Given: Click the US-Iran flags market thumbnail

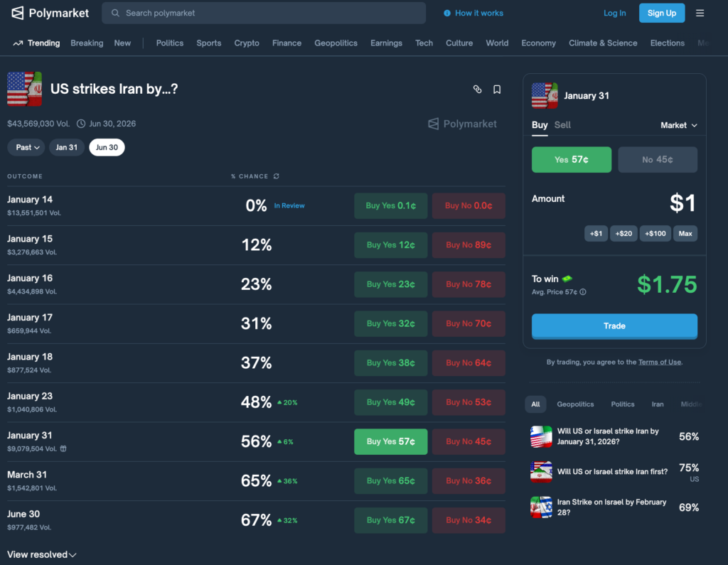Looking at the screenshot, I should click(24, 89).
